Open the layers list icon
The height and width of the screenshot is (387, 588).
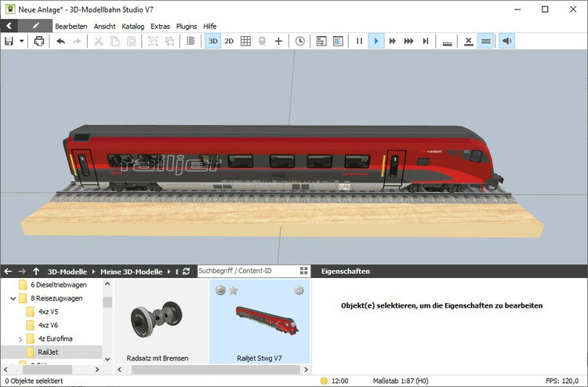(x=191, y=41)
